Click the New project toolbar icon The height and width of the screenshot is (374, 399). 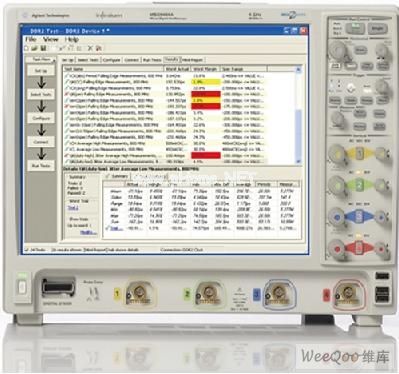(27, 49)
